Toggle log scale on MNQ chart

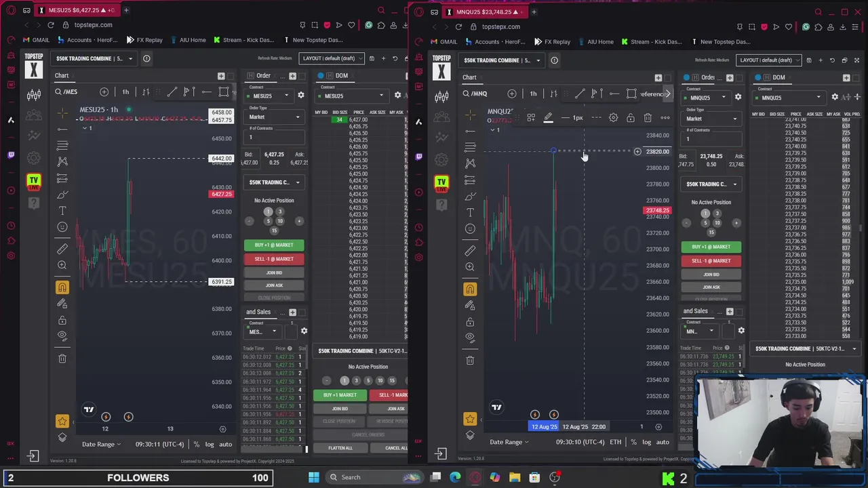[x=646, y=442]
